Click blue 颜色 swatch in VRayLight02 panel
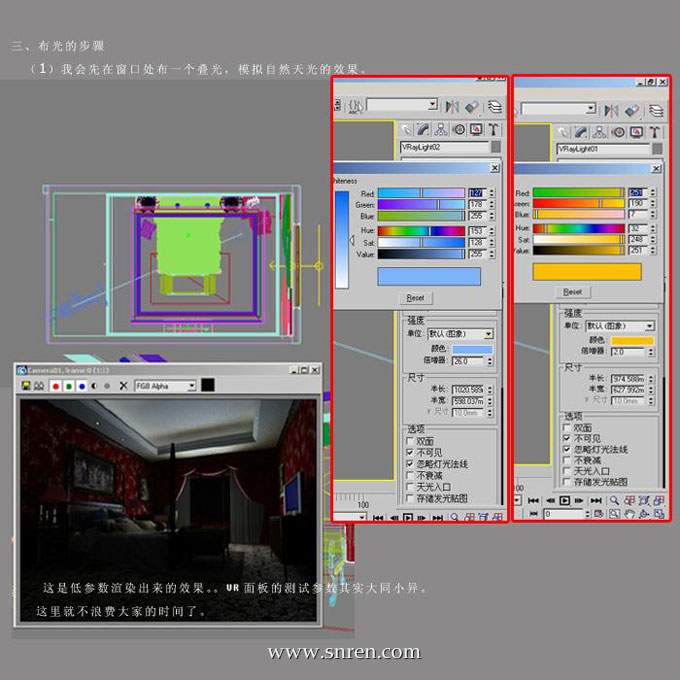 [473, 349]
